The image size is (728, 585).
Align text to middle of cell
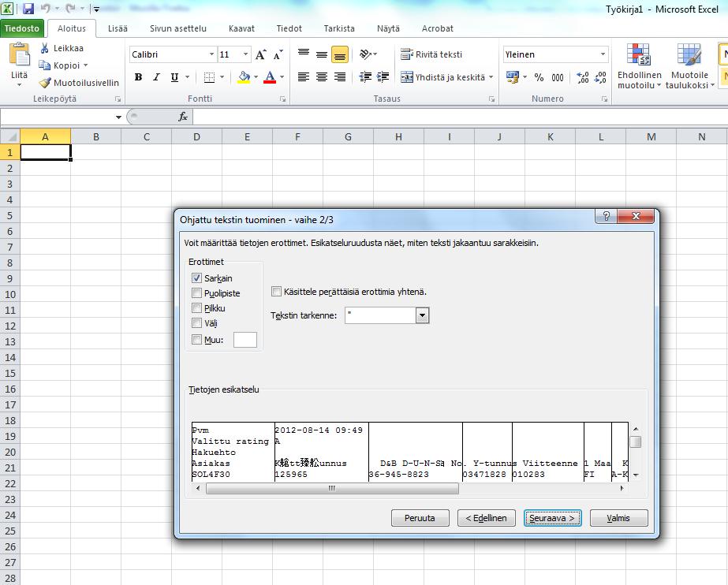(322, 54)
